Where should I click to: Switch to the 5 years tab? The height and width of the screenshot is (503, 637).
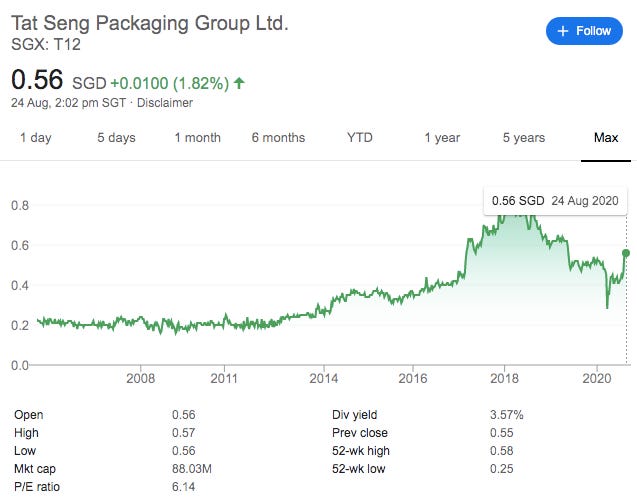click(524, 138)
